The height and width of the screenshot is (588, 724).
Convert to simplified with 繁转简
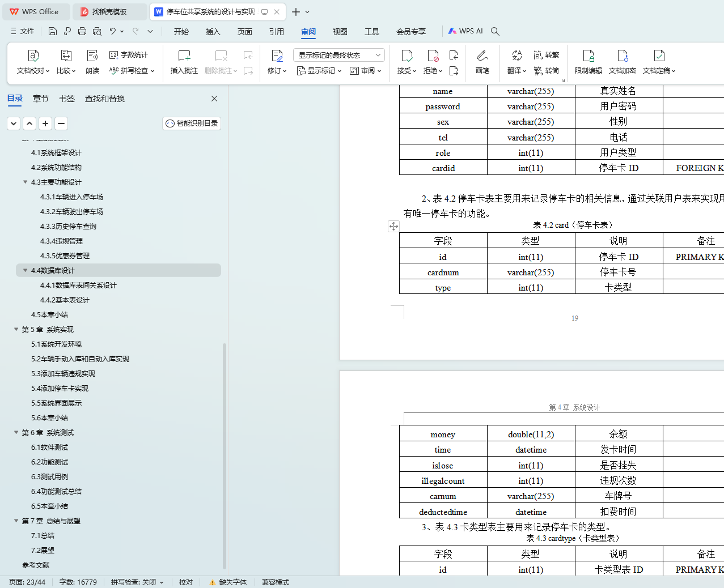[547, 71]
